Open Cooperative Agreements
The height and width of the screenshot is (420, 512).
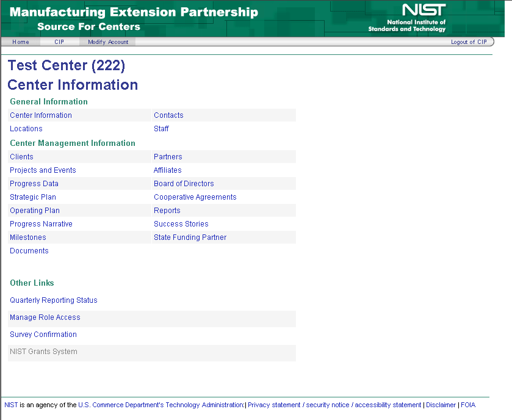tap(195, 197)
